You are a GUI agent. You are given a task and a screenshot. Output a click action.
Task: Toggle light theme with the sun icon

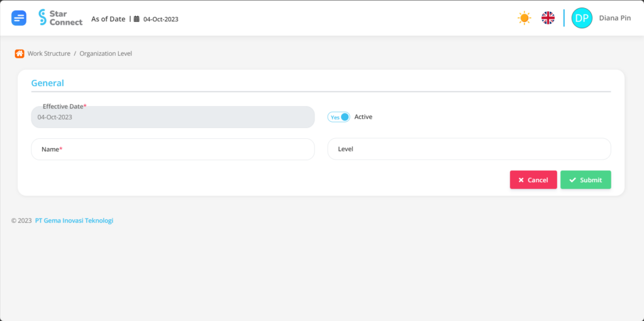[x=524, y=18]
